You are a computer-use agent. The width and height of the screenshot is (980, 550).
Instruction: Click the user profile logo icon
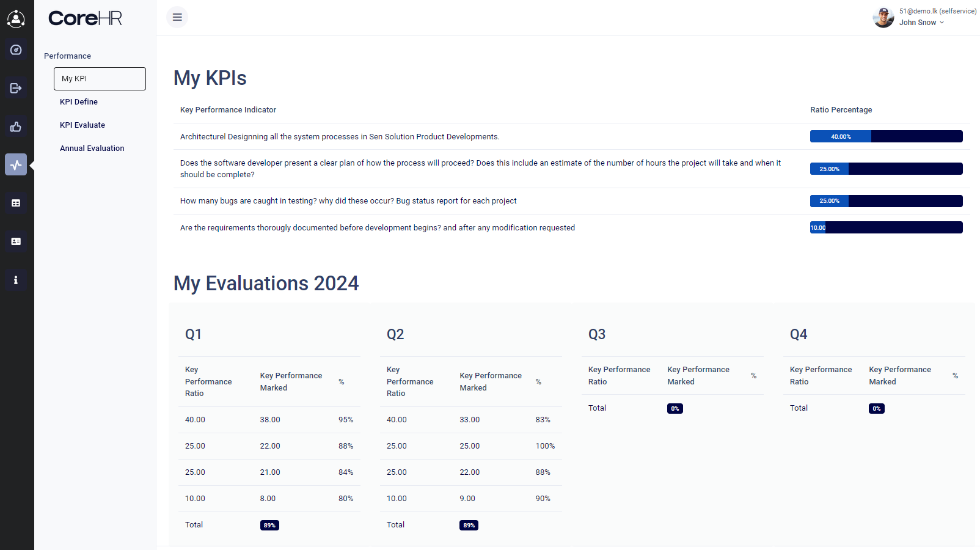point(16,19)
